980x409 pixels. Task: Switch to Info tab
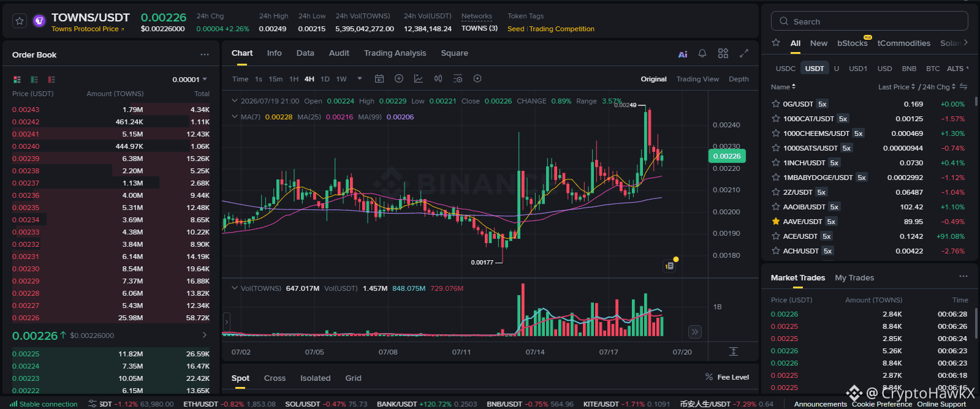[x=275, y=53]
